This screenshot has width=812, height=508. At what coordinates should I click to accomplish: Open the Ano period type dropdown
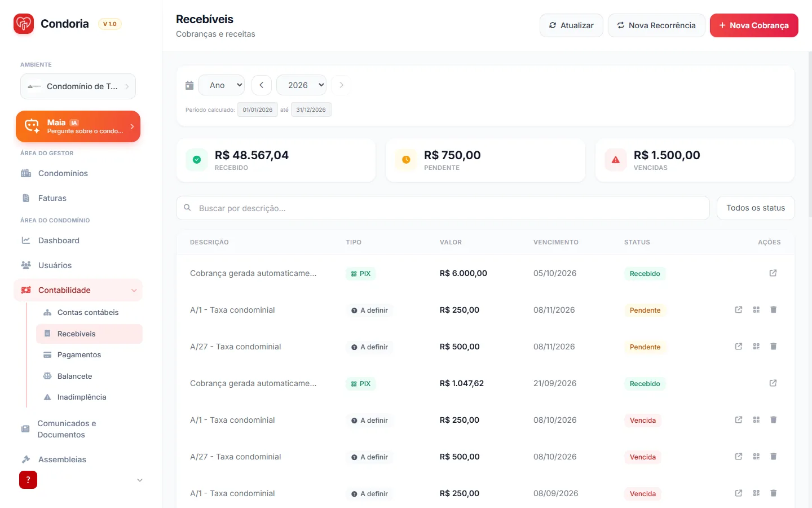point(222,85)
